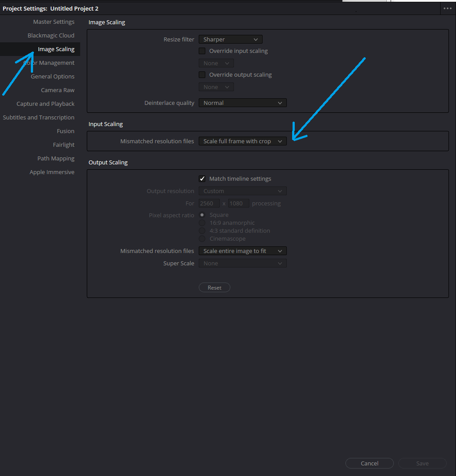Go to General Options section
The height and width of the screenshot is (476, 456).
[x=52, y=77]
